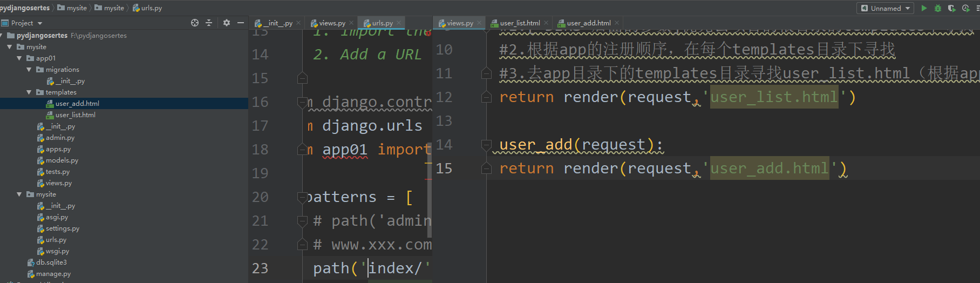The width and height of the screenshot is (980, 283).
Task: Select __init__.py under migrations
Action: click(70, 81)
